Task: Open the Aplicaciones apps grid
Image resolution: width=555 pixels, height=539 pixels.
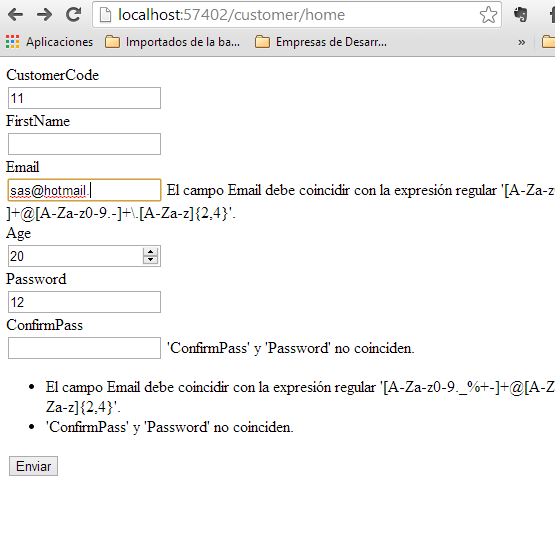Action: [x=50, y=42]
